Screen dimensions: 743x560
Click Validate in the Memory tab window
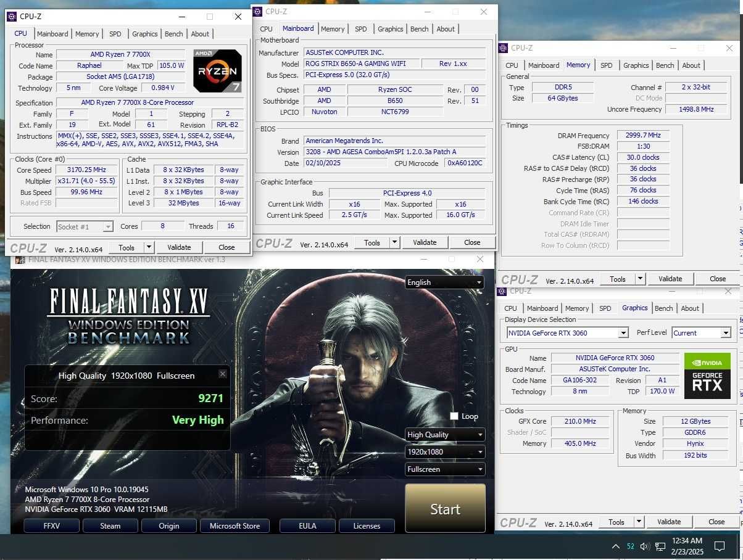(x=670, y=279)
